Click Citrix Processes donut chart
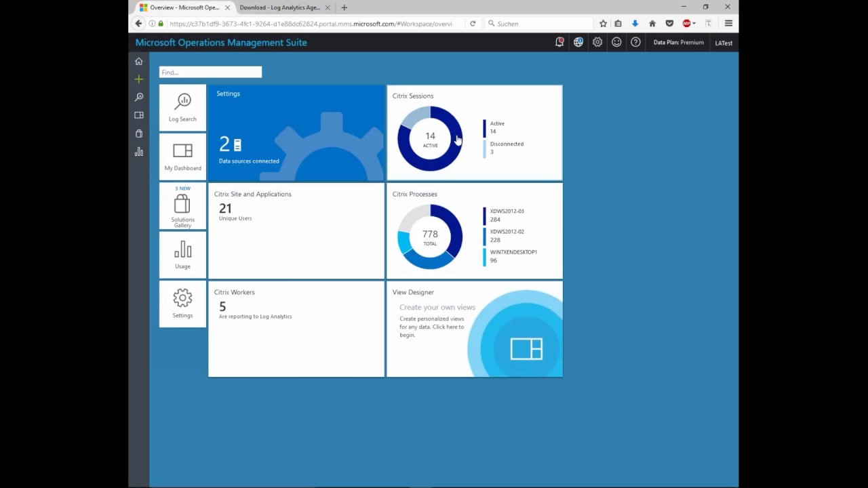The width and height of the screenshot is (868, 488). [430, 237]
